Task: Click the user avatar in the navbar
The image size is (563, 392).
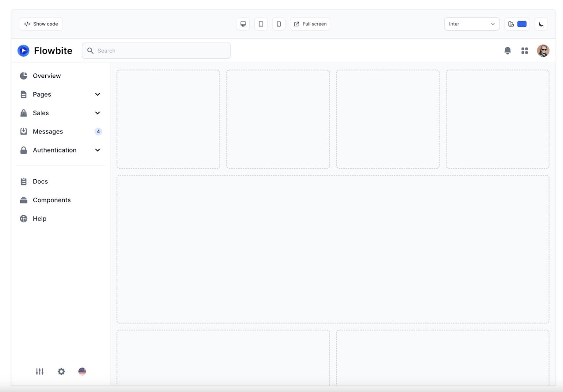Action: [543, 51]
